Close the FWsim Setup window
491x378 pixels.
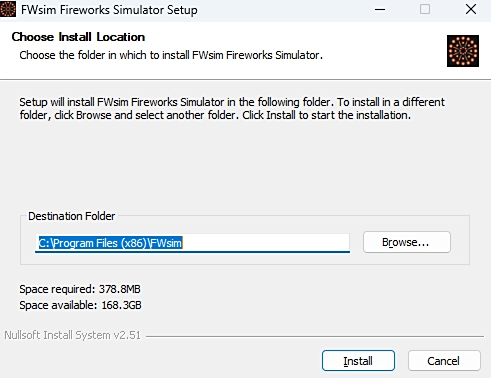click(471, 9)
